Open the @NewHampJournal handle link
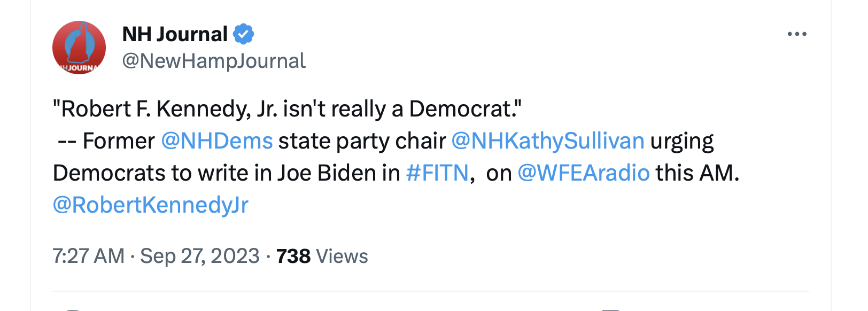The image size is (868, 311). tap(214, 61)
